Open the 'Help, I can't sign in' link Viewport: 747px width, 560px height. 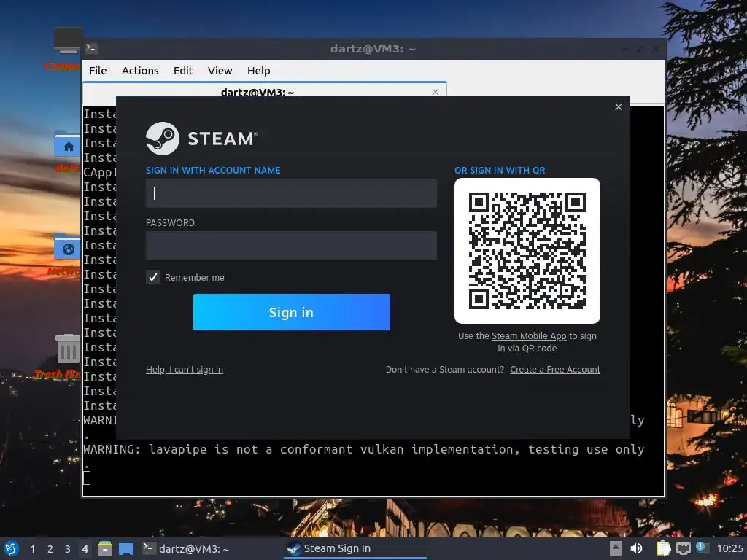(185, 370)
